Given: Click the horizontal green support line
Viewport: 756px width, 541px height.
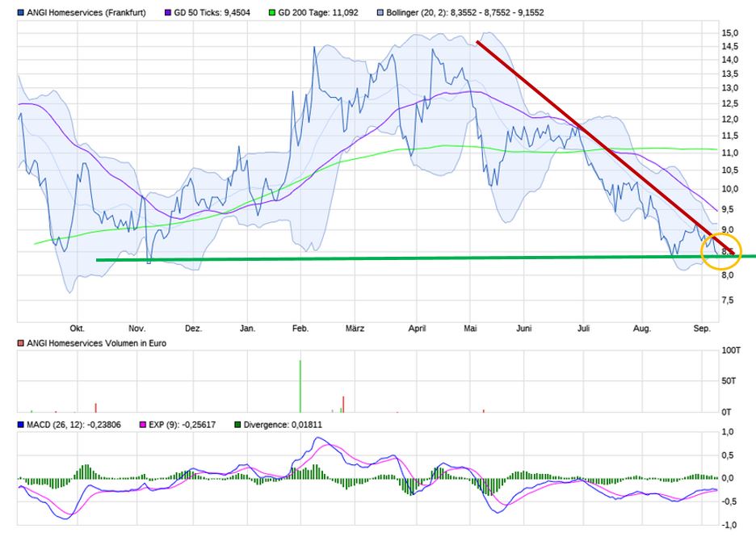Looking at the screenshot, I should point(404,258).
